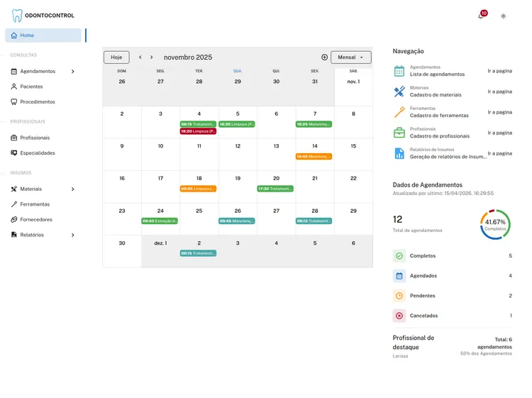Go to page for Cadastro de profissionais
532x398 pixels.
coord(500,133)
